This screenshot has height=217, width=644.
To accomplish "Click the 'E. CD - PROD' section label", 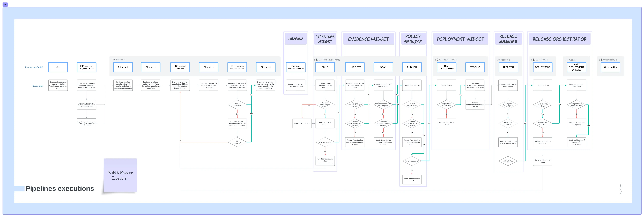I will [539, 60].
